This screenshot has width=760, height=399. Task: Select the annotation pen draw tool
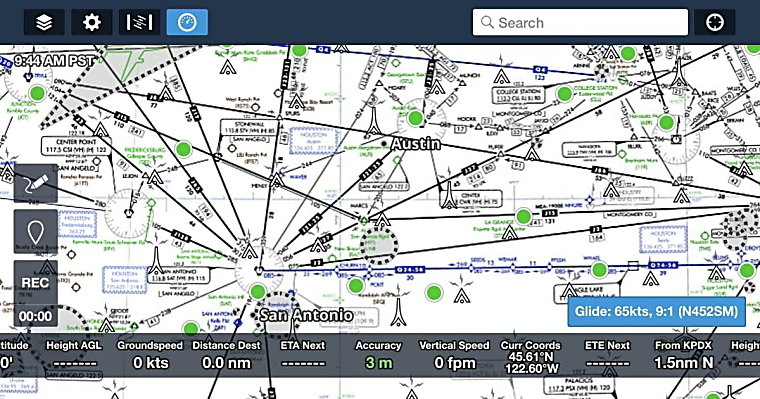click(36, 183)
